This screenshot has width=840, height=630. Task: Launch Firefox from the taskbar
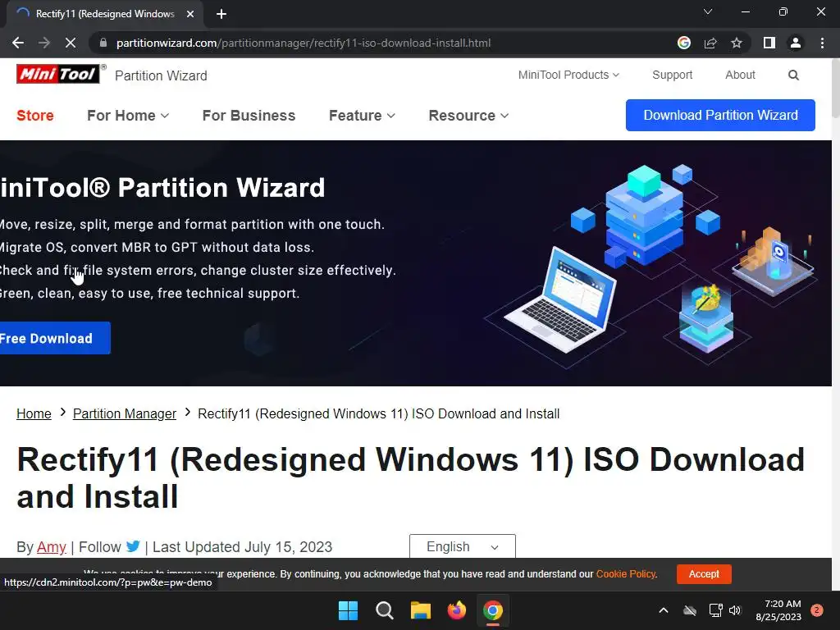456,610
